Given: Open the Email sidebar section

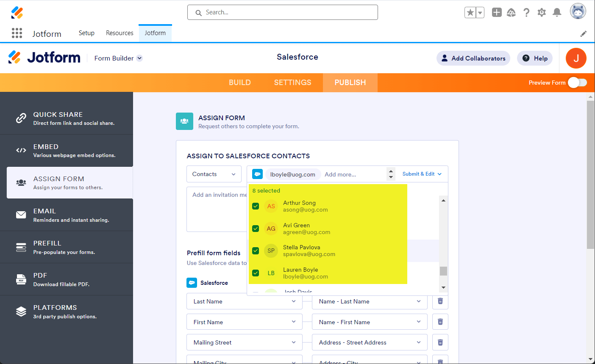Looking at the screenshot, I should [67, 215].
